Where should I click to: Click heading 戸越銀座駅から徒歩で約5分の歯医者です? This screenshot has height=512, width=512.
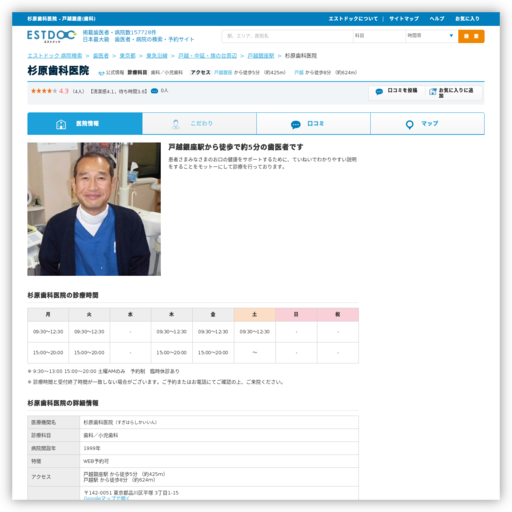(x=236, y=147)
